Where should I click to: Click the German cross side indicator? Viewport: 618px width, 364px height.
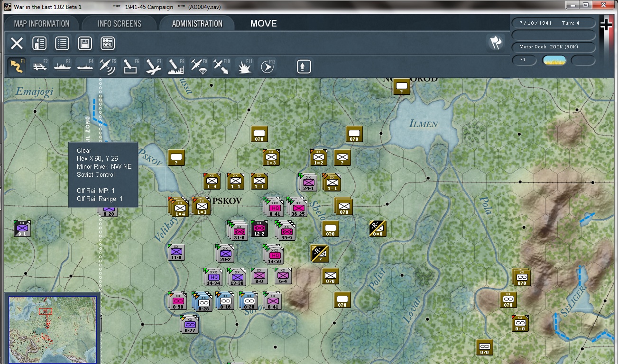click(x=606, y=25)
